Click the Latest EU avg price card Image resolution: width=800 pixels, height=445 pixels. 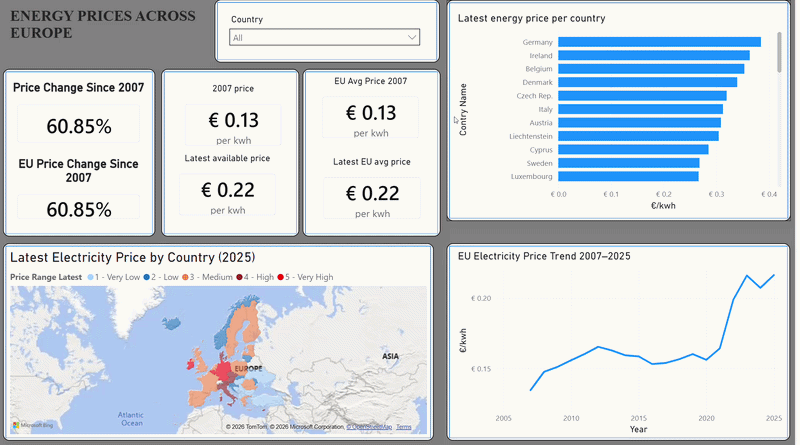click(372, 193)
